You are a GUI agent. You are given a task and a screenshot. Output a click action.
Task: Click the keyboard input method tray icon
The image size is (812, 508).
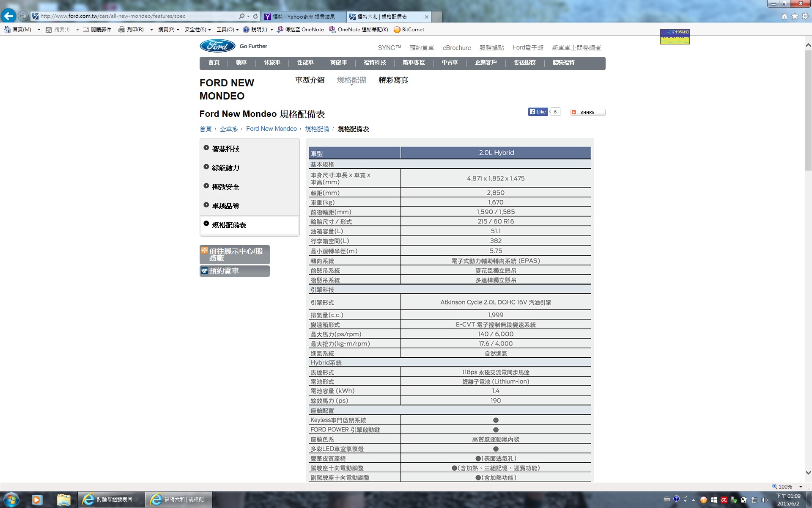667,500
